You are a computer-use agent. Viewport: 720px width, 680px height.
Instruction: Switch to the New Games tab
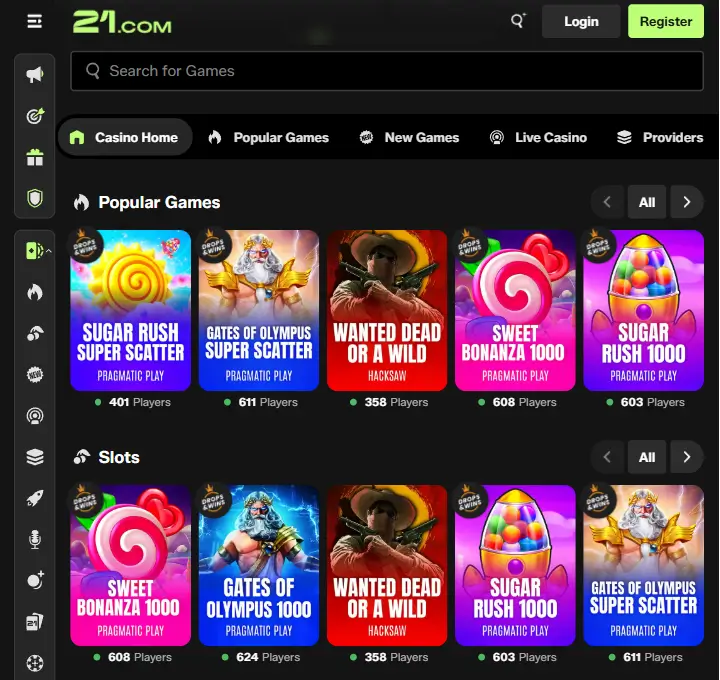[x=409, y=137]
